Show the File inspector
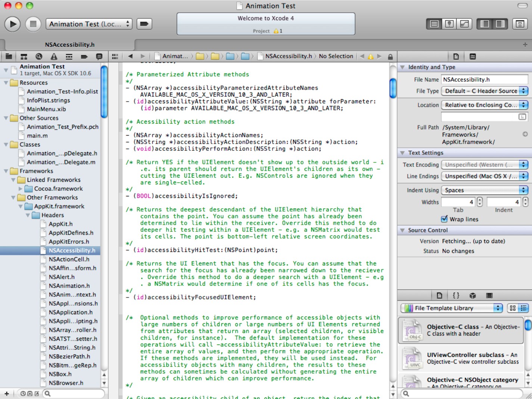 click(x=456, y=56)
